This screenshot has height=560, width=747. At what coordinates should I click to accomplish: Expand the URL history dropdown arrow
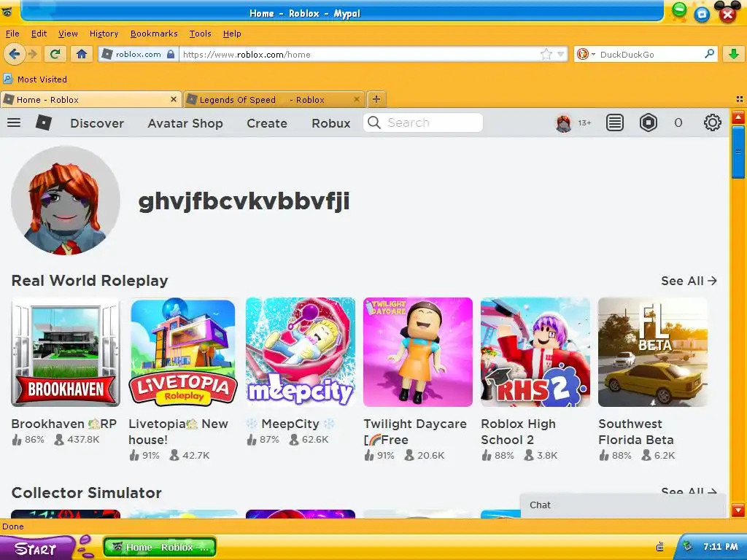[560, 54]
